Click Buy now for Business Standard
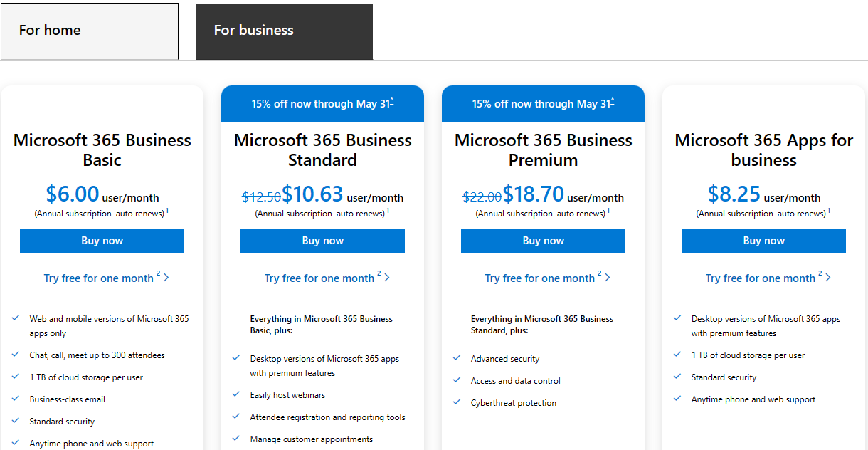 pos(322,241)
